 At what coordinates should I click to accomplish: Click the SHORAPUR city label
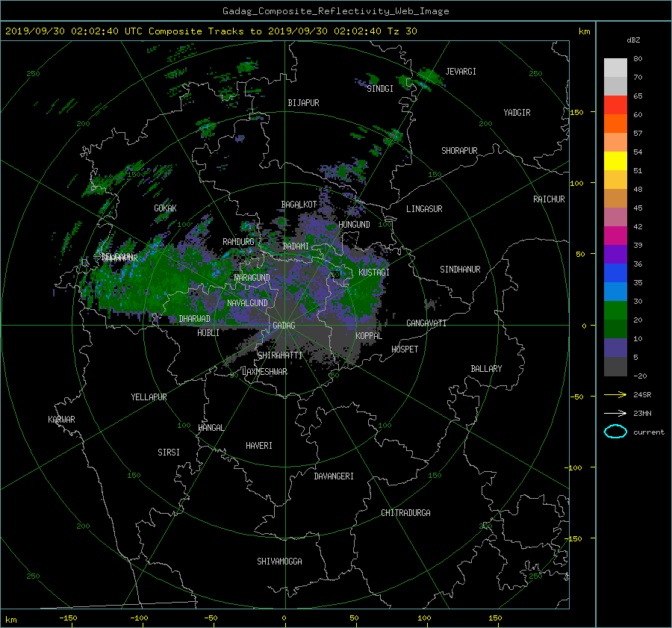tap(459, 151)
